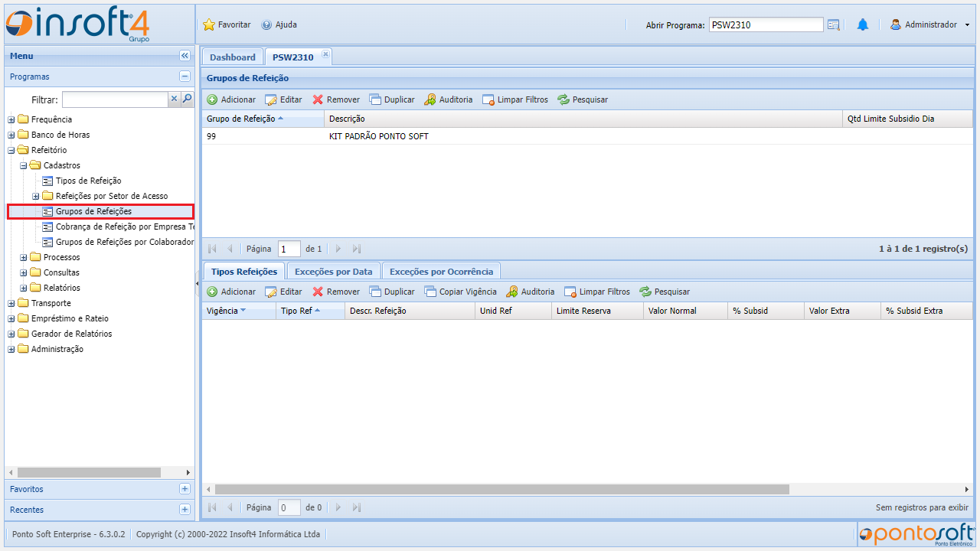Open the Administrador user dropdown
The height and width of the screenshot is (551, 980).
(x=929, y=24)
